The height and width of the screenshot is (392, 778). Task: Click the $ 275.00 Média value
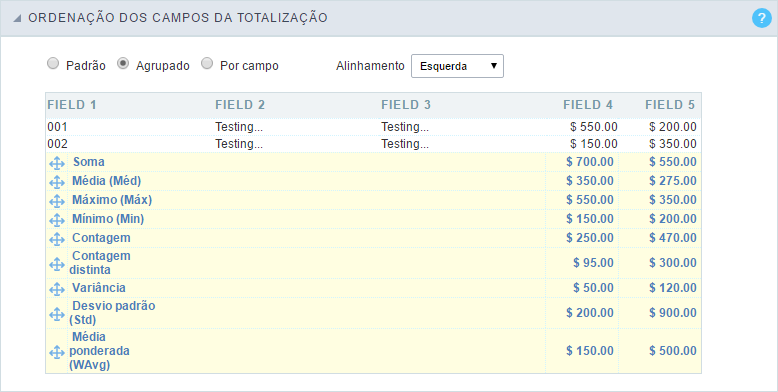673,181
